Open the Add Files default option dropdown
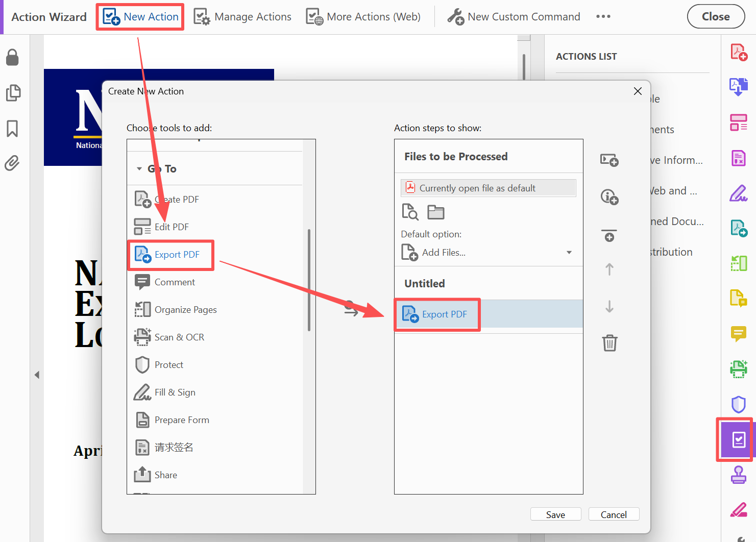The height and width of the screenshot is (542, 756). click(569, 253)
